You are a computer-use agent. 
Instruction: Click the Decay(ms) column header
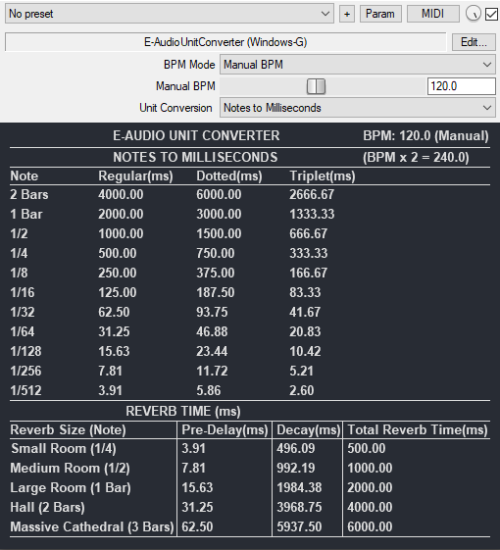coord(308,430)
